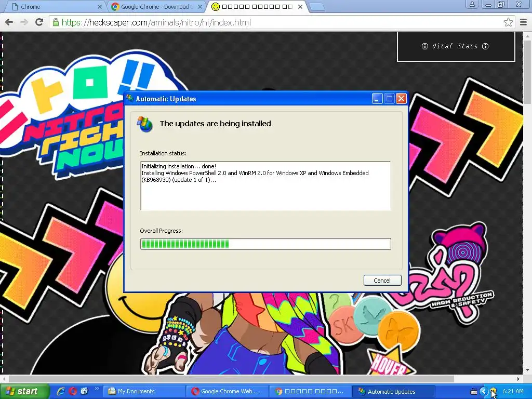Click the update shield tray icon
This screenshot has width=532, height=399.
coord(494,392)
